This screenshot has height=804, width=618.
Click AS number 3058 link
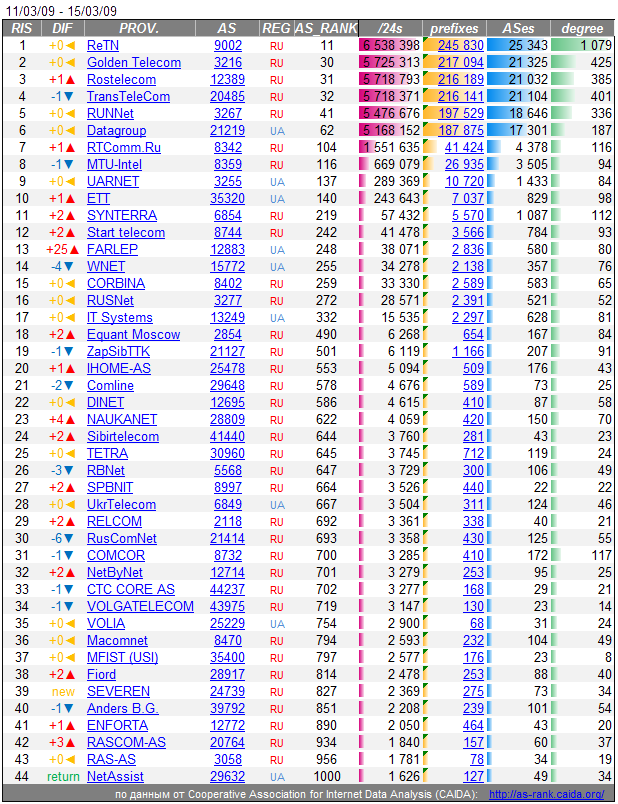(x=228, y=759)
